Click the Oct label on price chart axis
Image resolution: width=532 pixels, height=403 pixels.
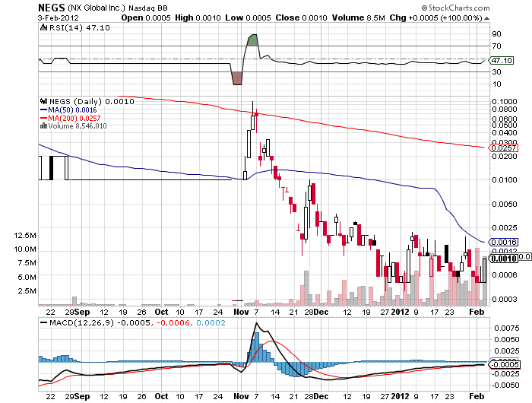coord(161,312)
